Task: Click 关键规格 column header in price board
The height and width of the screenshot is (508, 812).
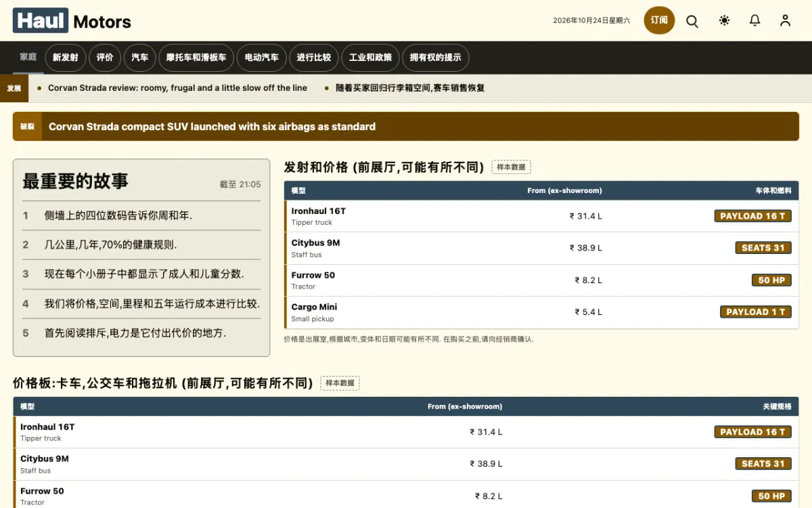Action: coord(777,407)
